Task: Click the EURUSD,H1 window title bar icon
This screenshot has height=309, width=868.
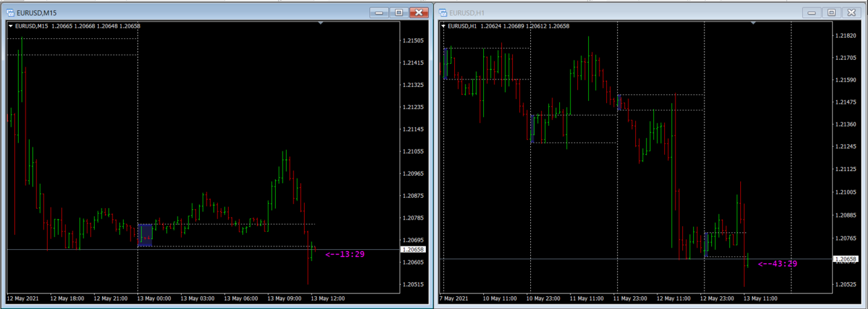Action: pyautogui.click(x=443, y=12)
